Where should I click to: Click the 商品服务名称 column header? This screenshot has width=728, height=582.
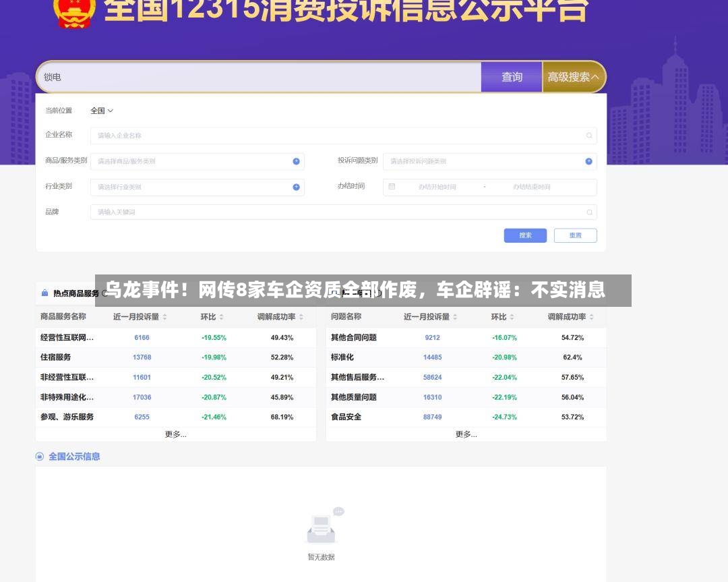click(63, 316)
